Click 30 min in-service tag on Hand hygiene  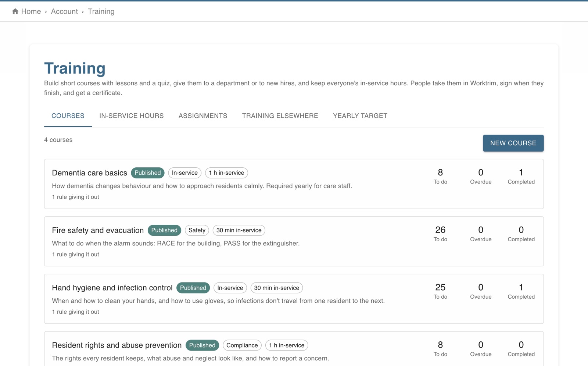277,288
